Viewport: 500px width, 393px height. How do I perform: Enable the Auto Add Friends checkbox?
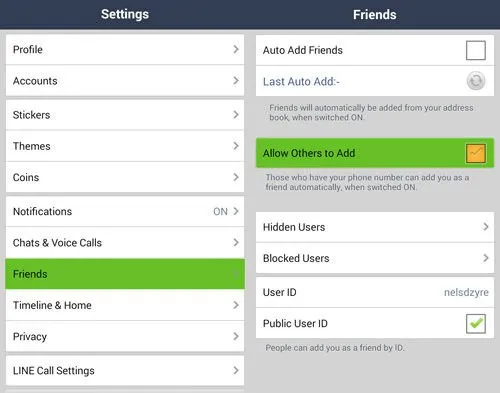[x=476, y=50]
